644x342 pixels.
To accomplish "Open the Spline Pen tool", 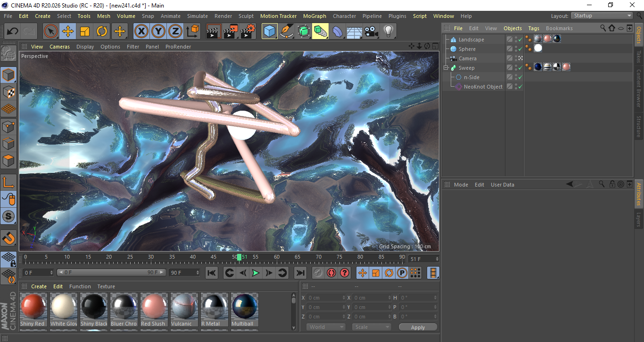I will click(287, 32).
